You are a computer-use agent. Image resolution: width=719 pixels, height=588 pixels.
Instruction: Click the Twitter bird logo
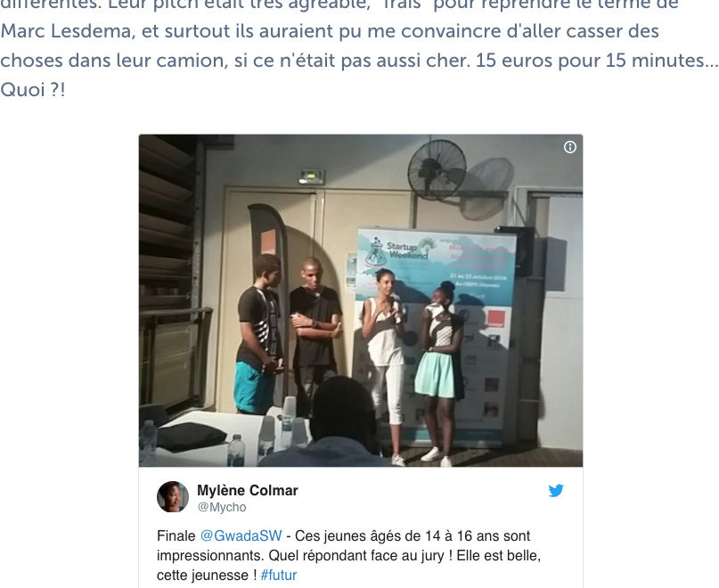coord(556,491)
